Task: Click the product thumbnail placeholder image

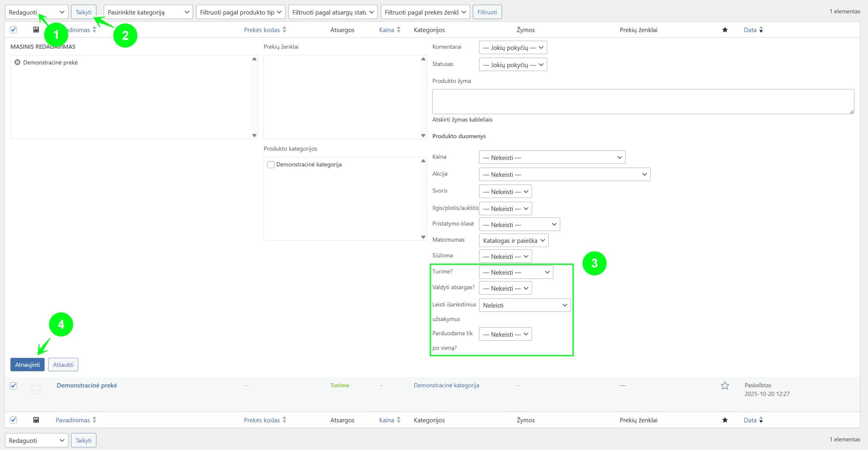Action: click(x=36, y=390)
